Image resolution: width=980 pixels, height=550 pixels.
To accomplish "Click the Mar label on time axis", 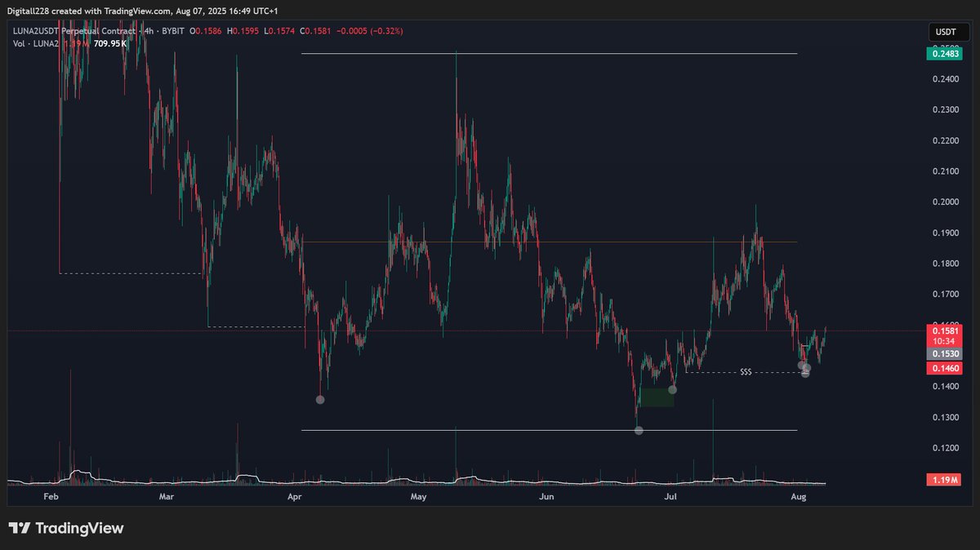I will [167, 496].
